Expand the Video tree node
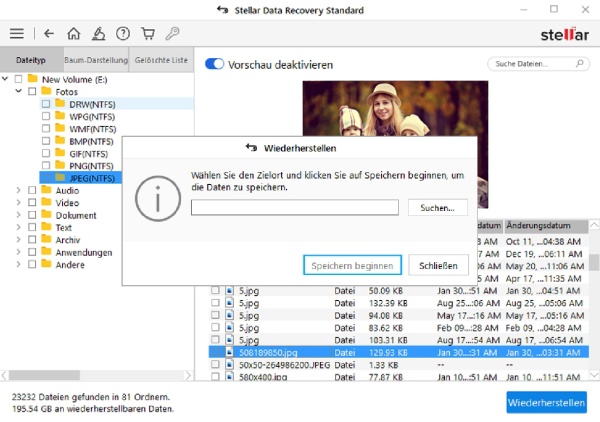 click(x=18, y=202)
